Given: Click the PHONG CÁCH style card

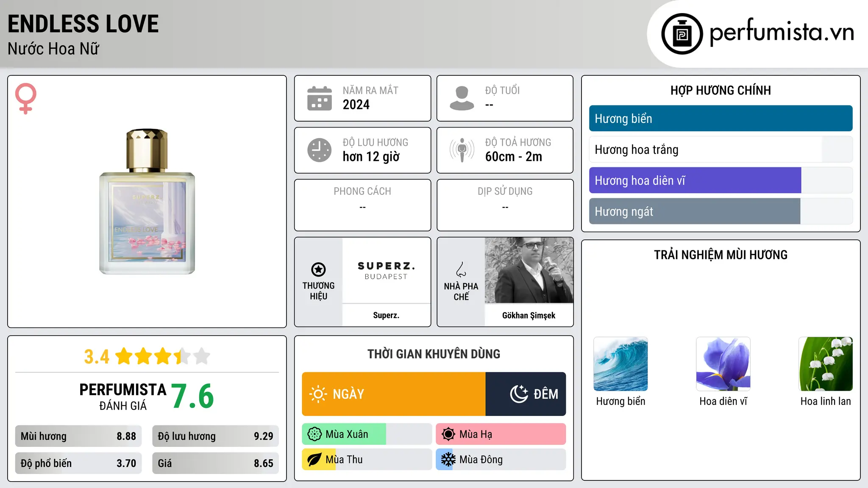Looking at the screenshot, I should tap(362, 205).
